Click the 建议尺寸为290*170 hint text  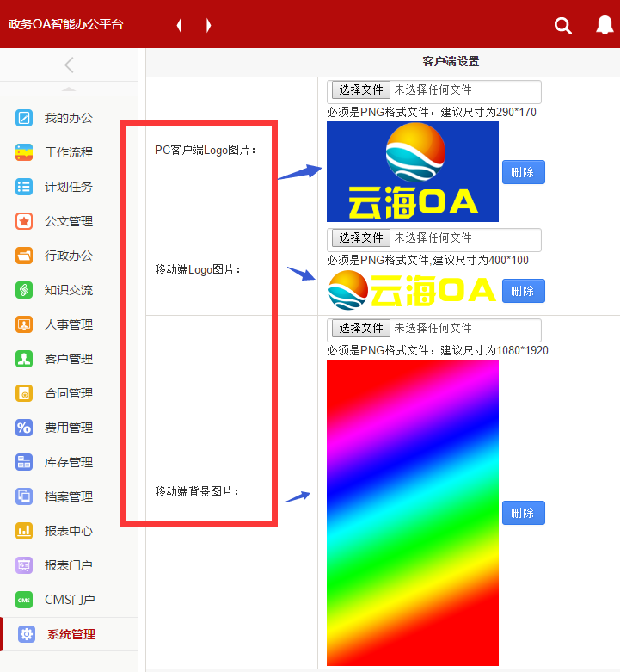click(488, 112)
